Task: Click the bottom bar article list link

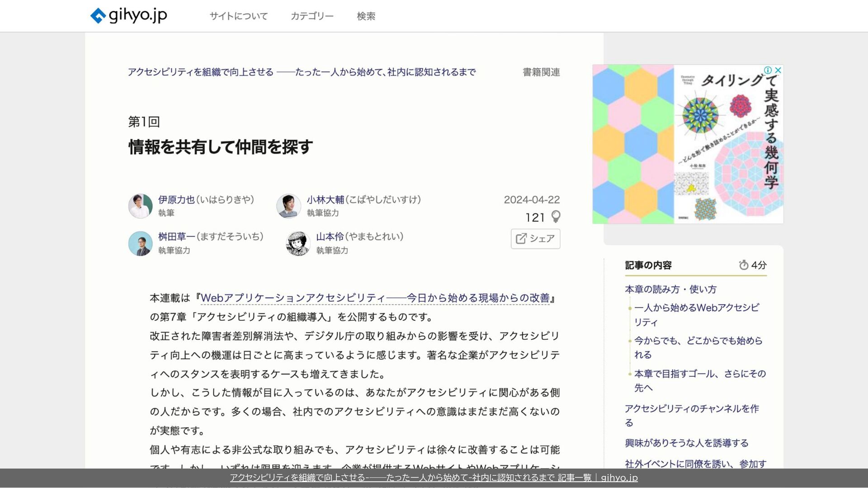Action: tap(434, 478)
